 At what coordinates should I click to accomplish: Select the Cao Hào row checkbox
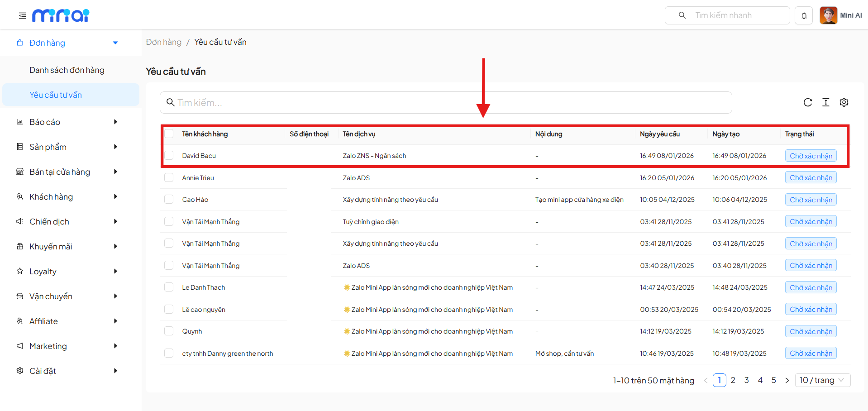(x=169, y=200)
